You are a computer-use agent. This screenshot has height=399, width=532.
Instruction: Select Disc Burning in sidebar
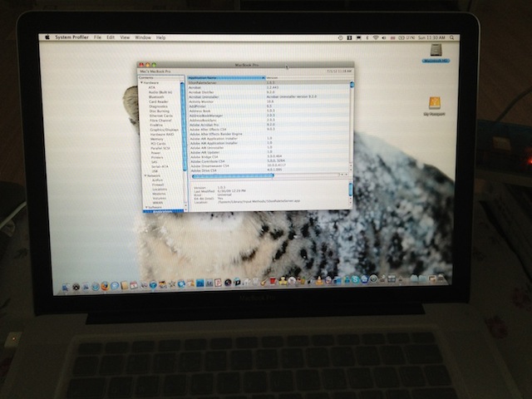[160, 111]
